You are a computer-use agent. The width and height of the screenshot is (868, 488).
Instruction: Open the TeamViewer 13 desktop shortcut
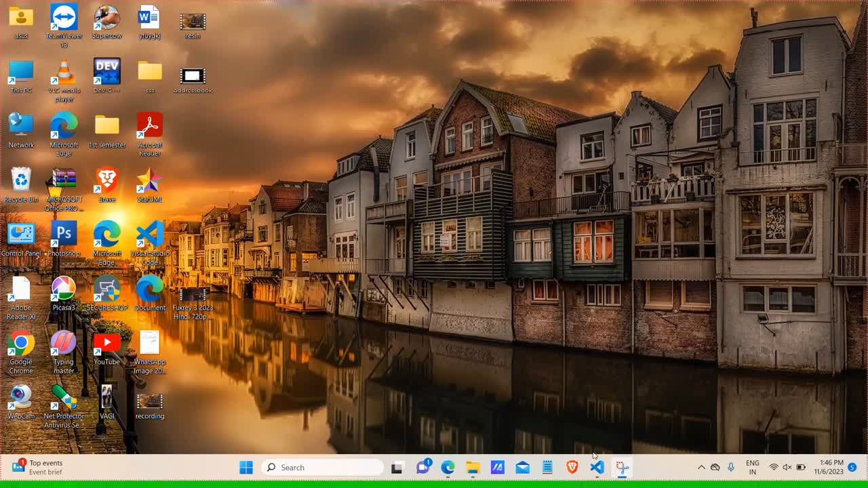tap(64, 18)
